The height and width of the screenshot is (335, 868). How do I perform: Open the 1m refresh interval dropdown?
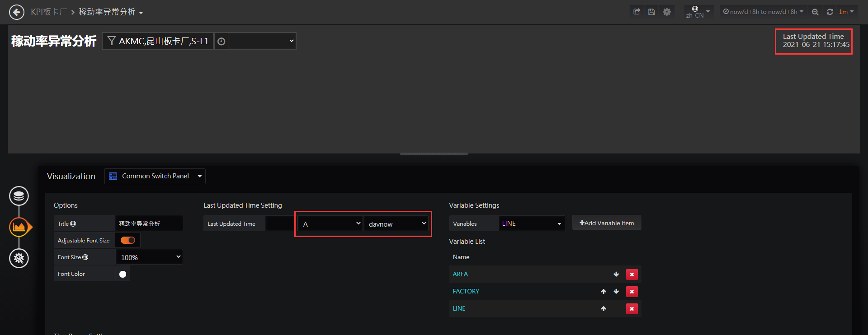tap(846, 12)
